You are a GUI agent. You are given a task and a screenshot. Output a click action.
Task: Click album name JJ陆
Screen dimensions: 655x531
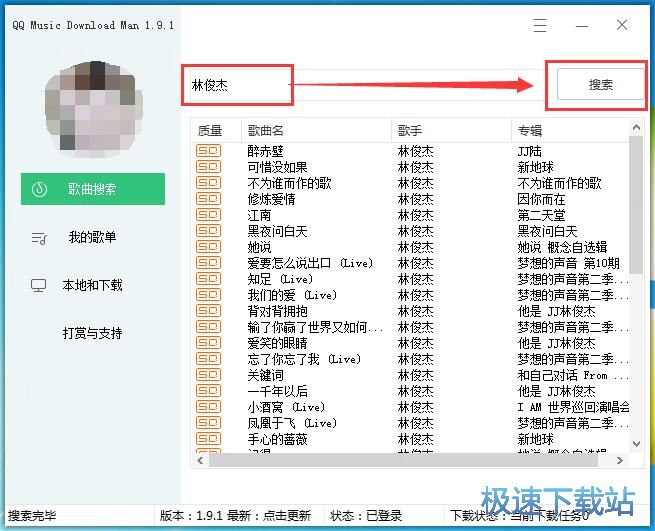coord(529,151)
